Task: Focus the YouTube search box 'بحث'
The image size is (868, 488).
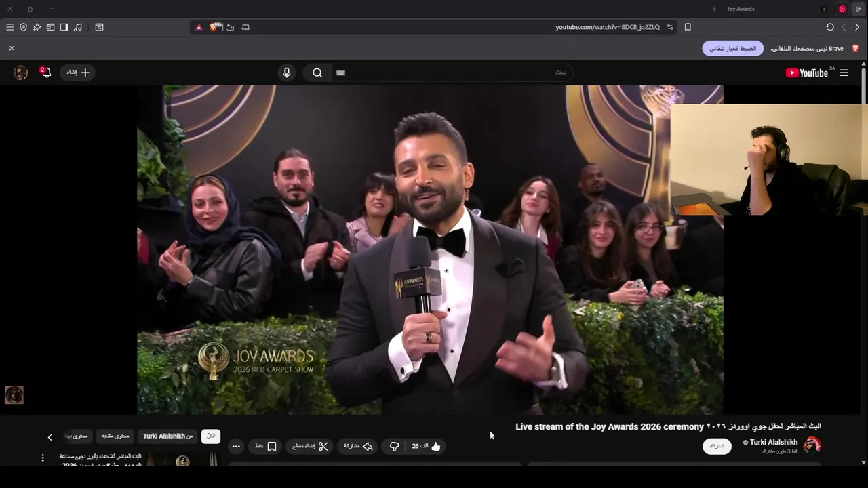Action: [452, 73]
